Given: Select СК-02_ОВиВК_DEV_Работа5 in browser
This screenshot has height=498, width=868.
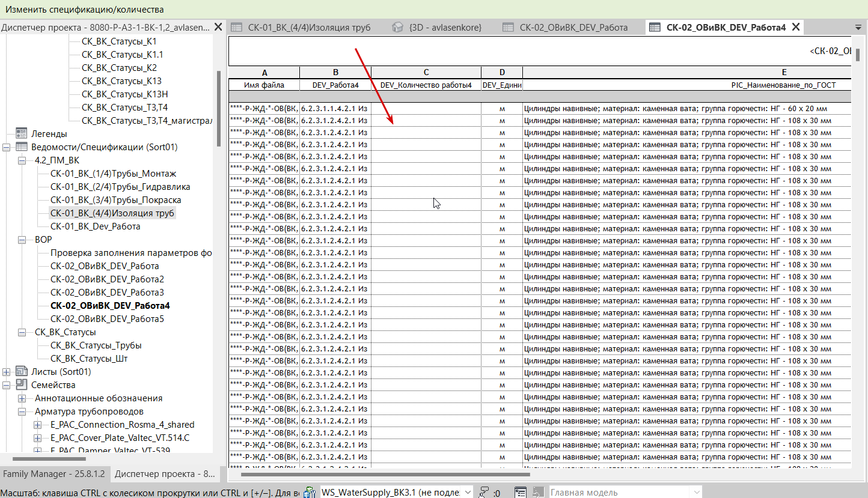Looking at the screenshot, I should (x=107, y=319).
